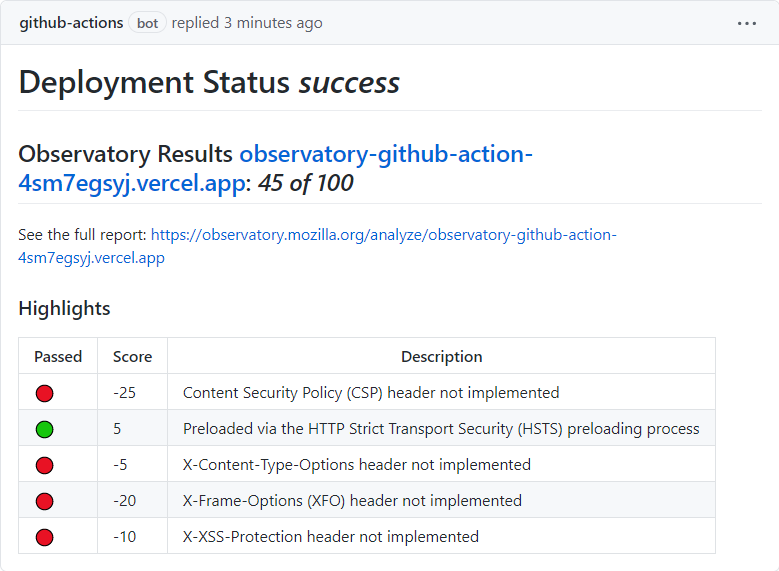This screenshot has width=779, height=571.
Task: Open the three-dot comment options menu
Action: click(747, 23)
